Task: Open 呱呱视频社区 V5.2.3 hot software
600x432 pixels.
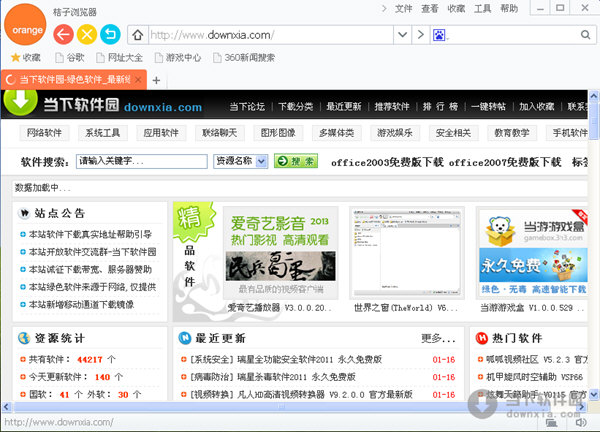Action: pyautogui.click(x=537, y=359)
